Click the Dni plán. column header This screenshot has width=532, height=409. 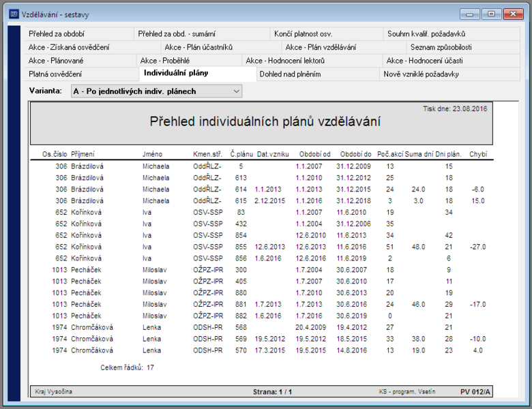[x=449, y=154]
